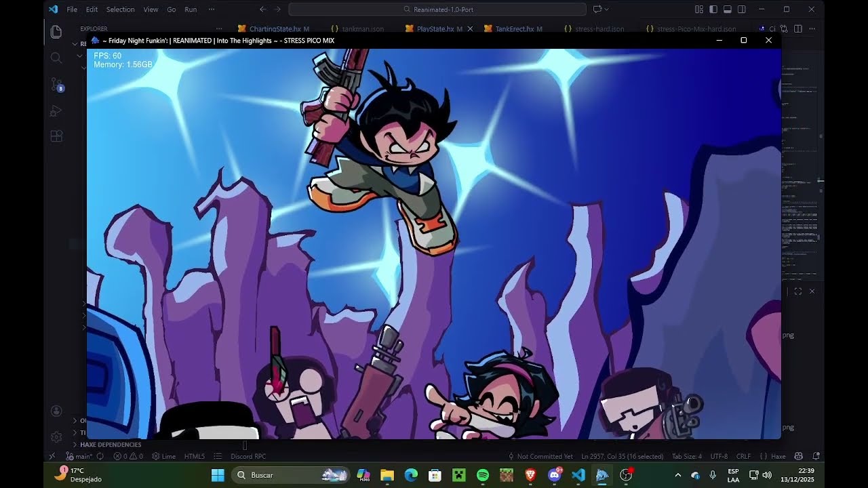Click the Synchronize Changes icon
868x488 pixels.
pyautogui.click(x=100, y=456)
